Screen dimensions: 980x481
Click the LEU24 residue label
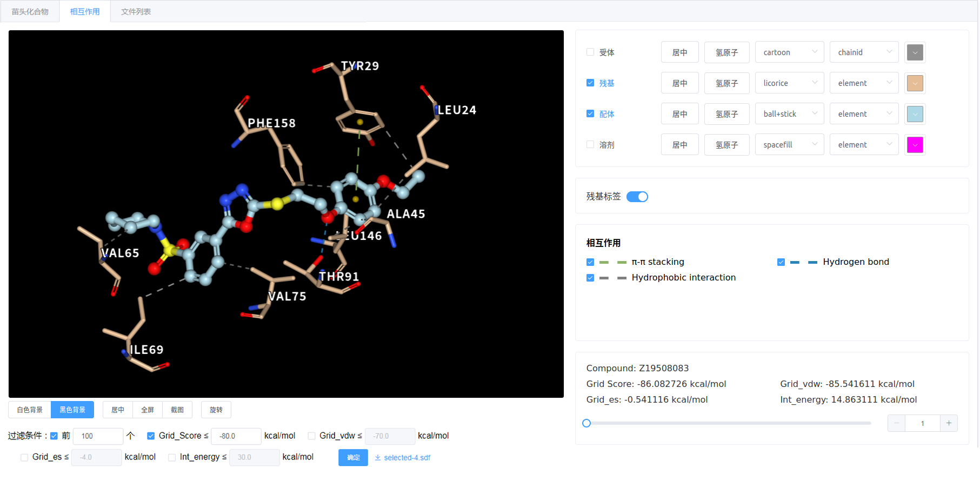(x=457, y=110)
